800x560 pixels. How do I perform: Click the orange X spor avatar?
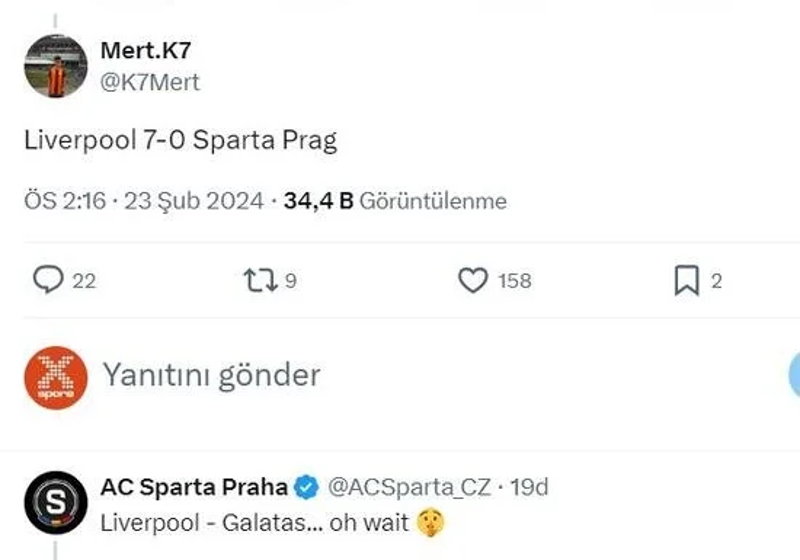tap(56, 375)
